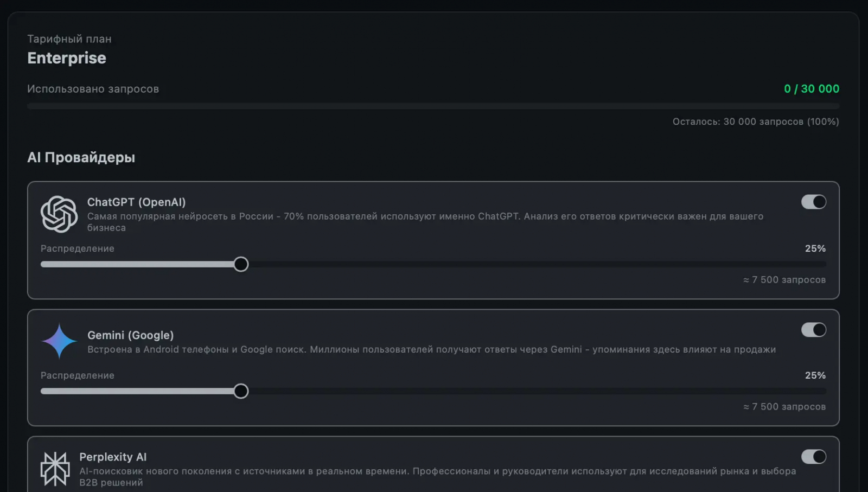Click ChatGPT's ≈ 7 500 запросов estimate
This screenshot has width=868, height=492.
[x=784, y=280]
